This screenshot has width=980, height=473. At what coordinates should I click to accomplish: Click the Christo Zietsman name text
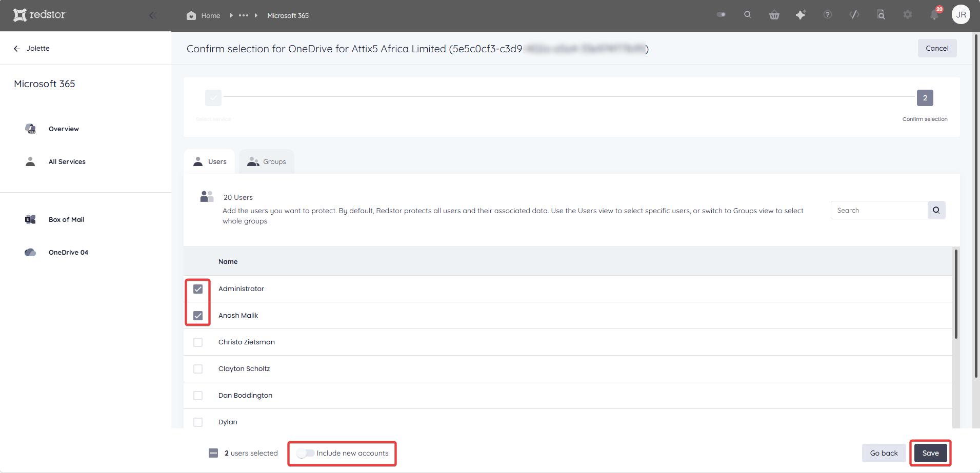(246, 342)
